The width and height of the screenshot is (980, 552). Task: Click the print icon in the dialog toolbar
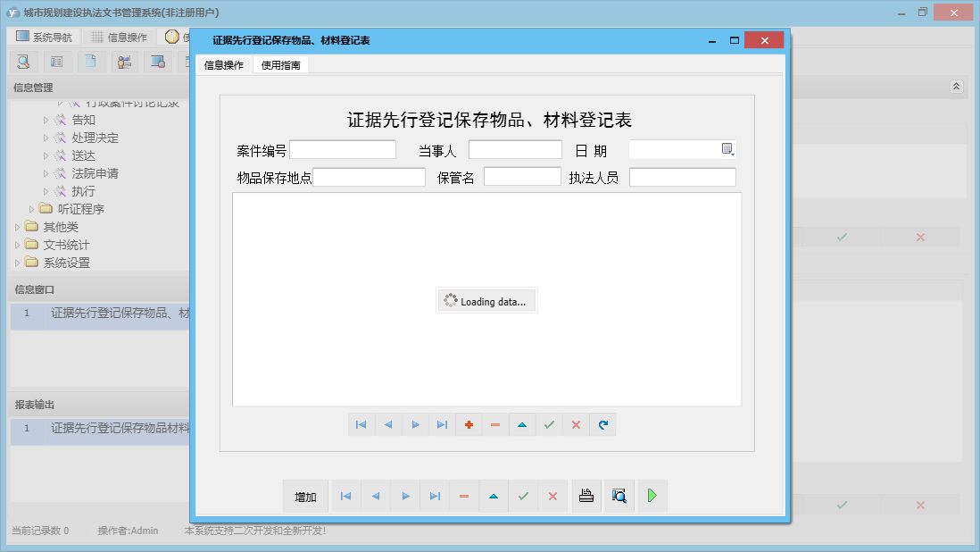pyautogui.click(x=586, y=496)
